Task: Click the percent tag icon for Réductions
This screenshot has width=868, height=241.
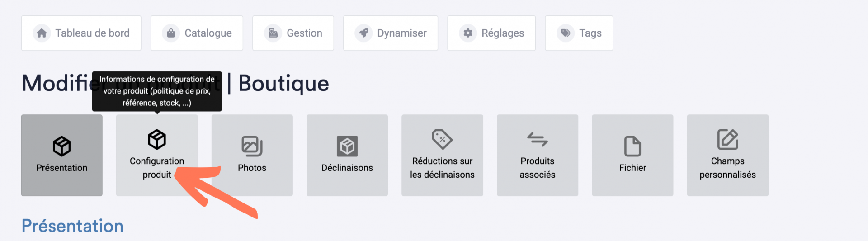Action: (442, 139)
